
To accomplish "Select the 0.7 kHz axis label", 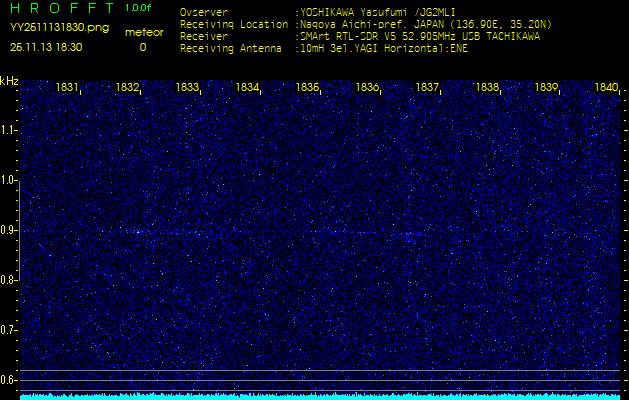I will [9, 329].
